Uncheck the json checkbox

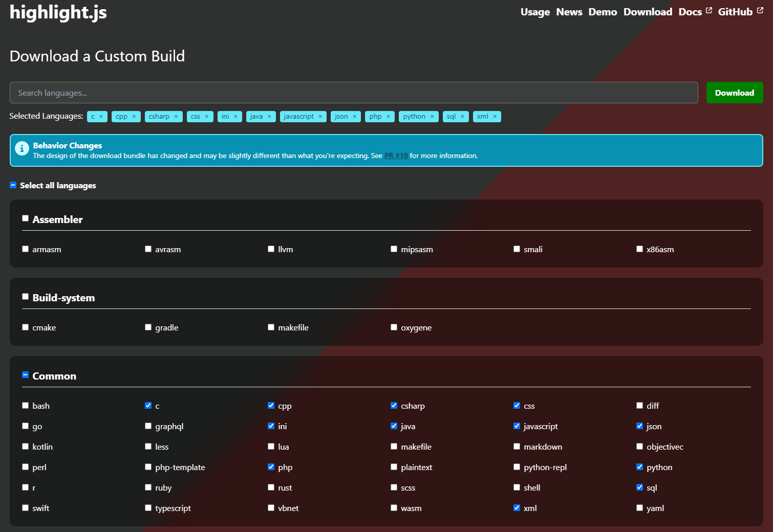(639, 426)
